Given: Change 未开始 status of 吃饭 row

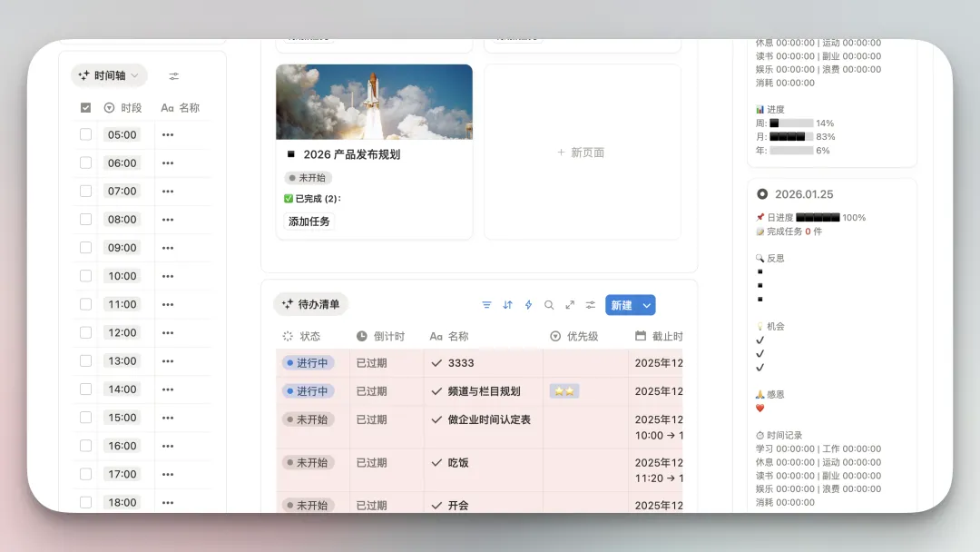Looking at the screenshot, I should pos(308,463).
